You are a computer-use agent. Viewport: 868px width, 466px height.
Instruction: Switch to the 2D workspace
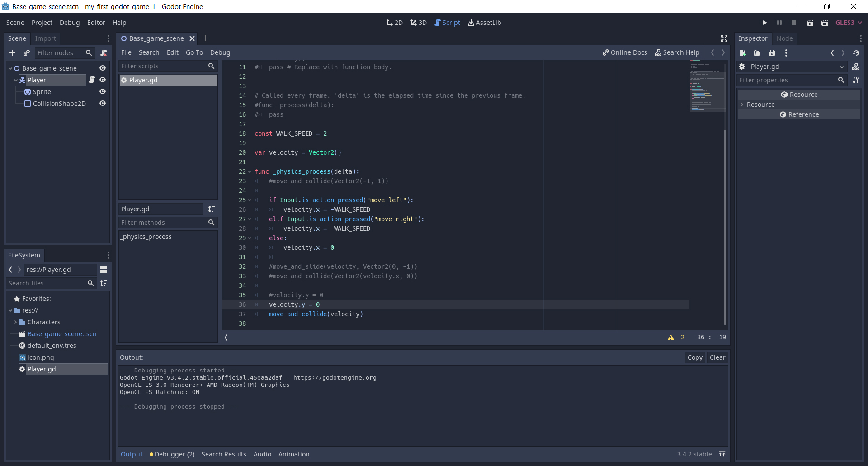395,23
